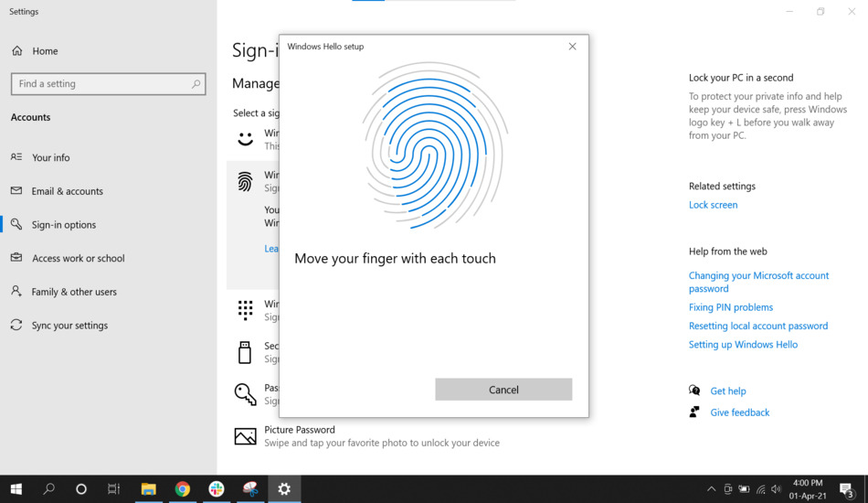
Task: Click the battery icon in system tray
Action: click(744, 489)
